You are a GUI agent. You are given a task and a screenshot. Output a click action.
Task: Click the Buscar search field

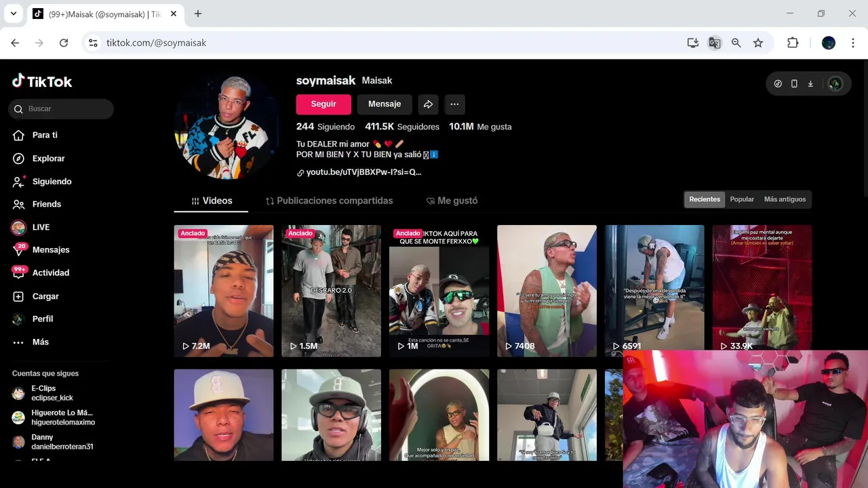click(x=61, y=108)
